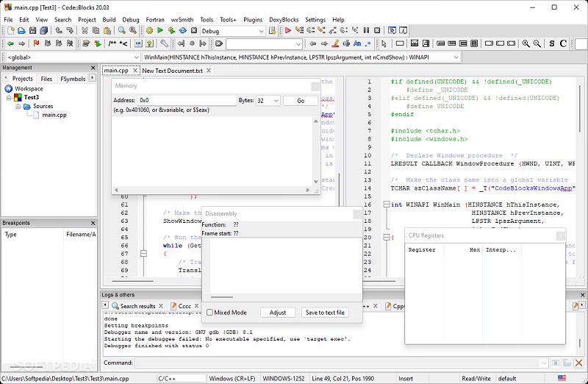Click the Save file floppy icon

coord(33,31)
